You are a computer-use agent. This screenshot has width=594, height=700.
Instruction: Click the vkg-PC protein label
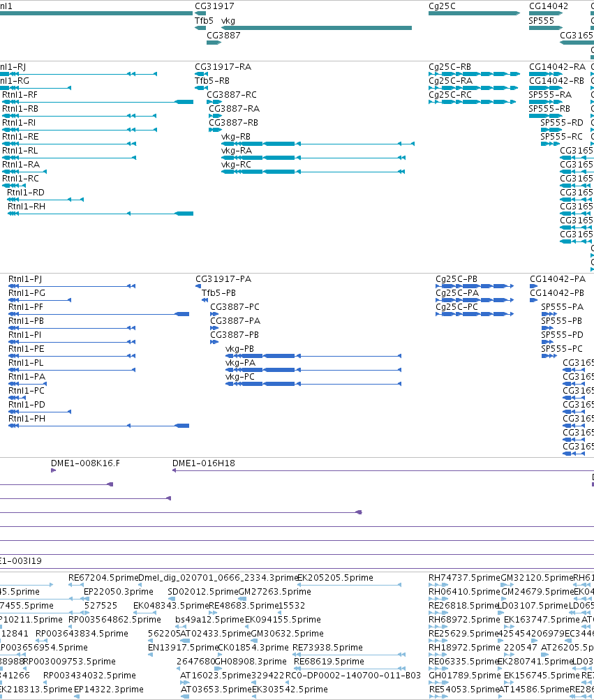240,377
